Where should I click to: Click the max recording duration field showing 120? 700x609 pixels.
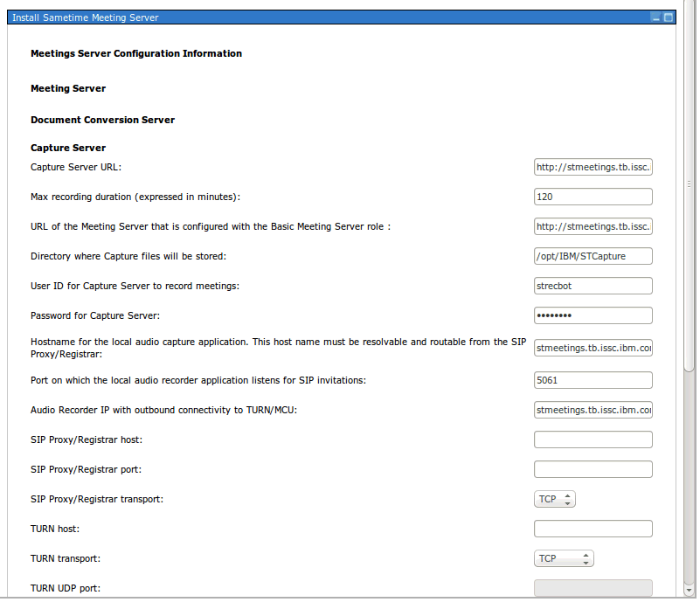(x=593, y=197)
